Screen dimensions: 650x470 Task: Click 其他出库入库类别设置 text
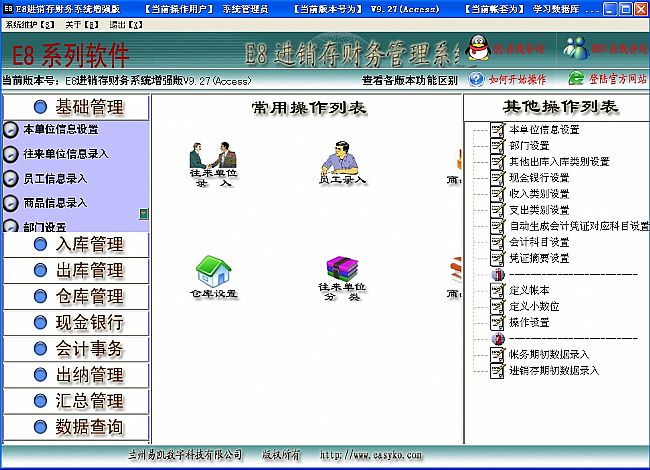point(559,162)
